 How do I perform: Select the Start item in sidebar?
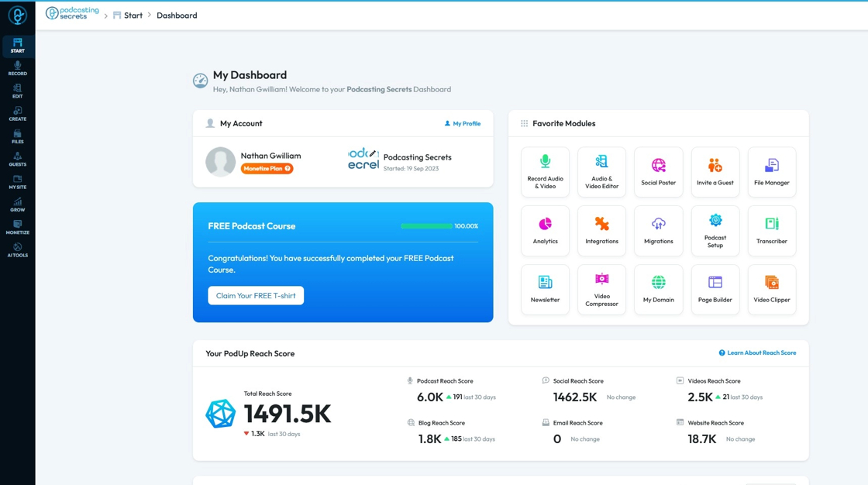[17, 46]
